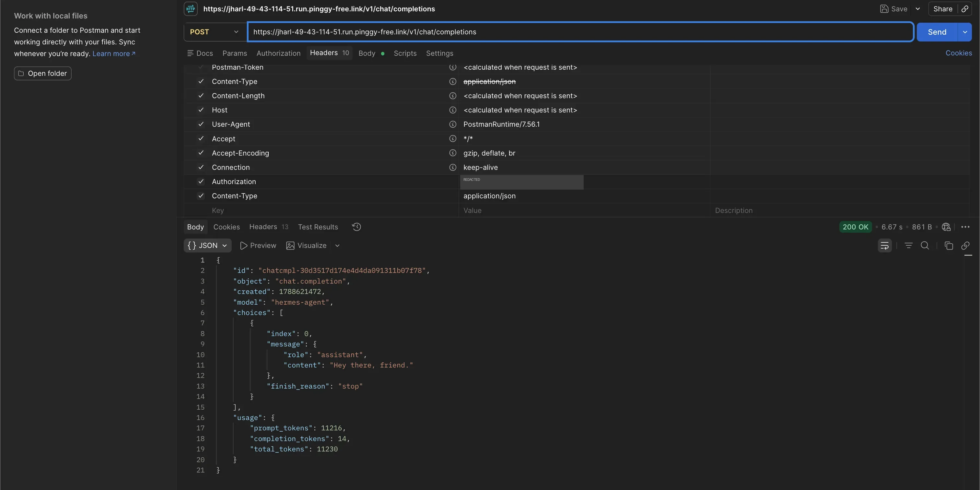Uncheck the Content-Length header

pos(201,96)
